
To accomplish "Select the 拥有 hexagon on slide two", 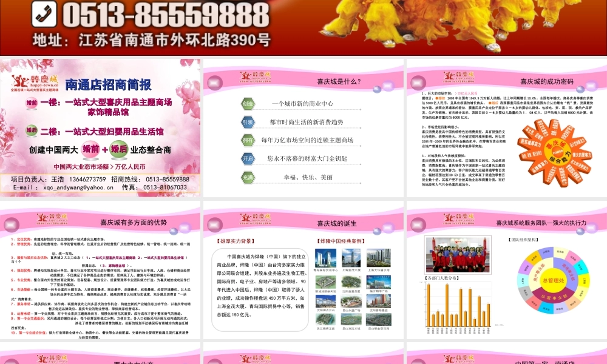I will coord(248,140).
